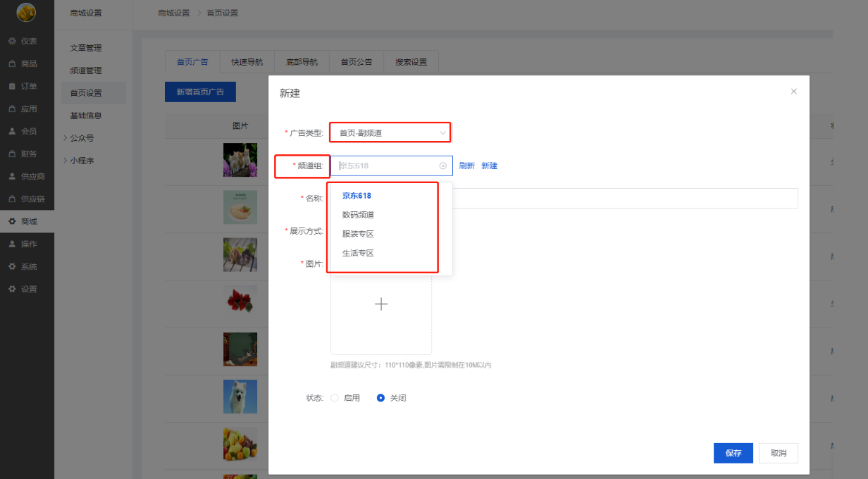
Task: Clear the 频道组 field with the circle-x icon
Action: click(443, 166)
